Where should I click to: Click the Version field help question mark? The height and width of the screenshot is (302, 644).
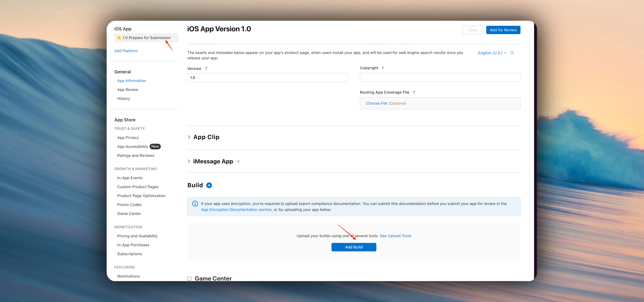pos(206,68)
